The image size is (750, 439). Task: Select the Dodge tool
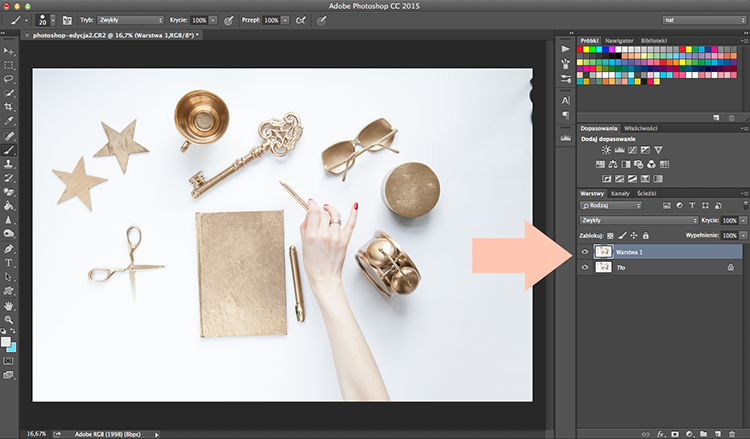pyautogui.click(x=9, y=234)
